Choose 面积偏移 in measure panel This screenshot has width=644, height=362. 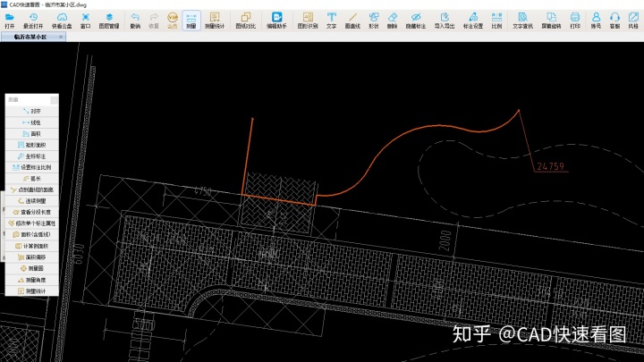click(32, 257)
